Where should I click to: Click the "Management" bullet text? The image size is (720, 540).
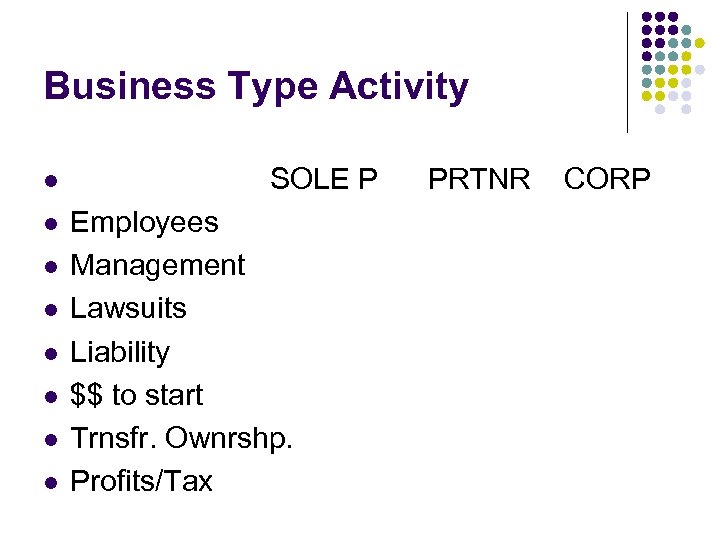pyautogui.click(x=157, y=265)
